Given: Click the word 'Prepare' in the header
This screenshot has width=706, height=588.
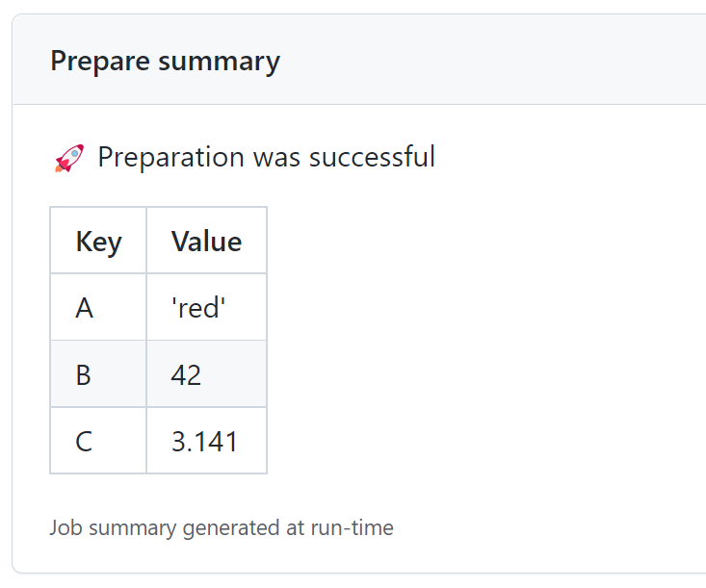Looking at the screenshot, I should click(100, 63).
